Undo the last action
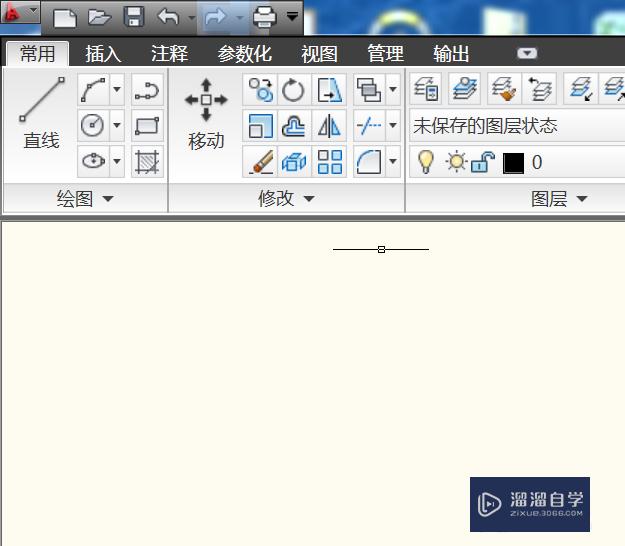625x546 pixels. 169,17
